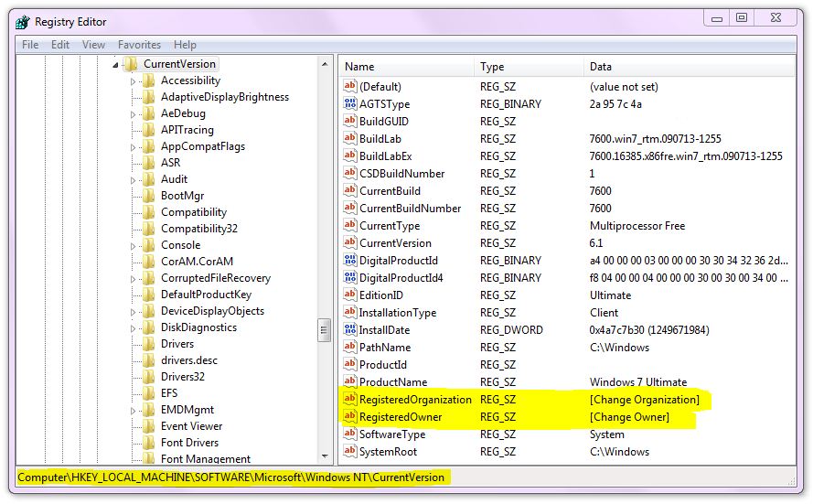Image resolution: width=813 pixels, height=504 pixels.
Task: Click the Compatibility32 folder icon
Action: (149, 229)
